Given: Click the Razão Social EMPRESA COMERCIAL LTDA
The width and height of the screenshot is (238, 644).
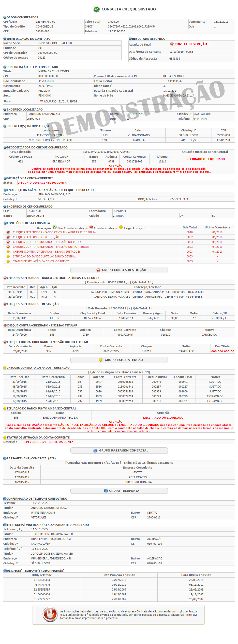Looking at the screenshot, I should [55, 43].
